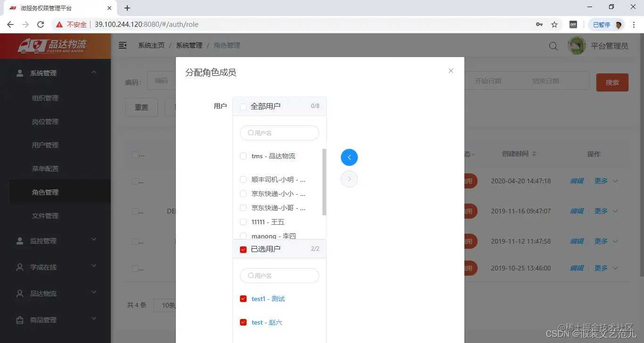Toggle the sidebar with the hamburger icon
The image size is (644, 343).
pyautogui.click(x=123, y=45)
